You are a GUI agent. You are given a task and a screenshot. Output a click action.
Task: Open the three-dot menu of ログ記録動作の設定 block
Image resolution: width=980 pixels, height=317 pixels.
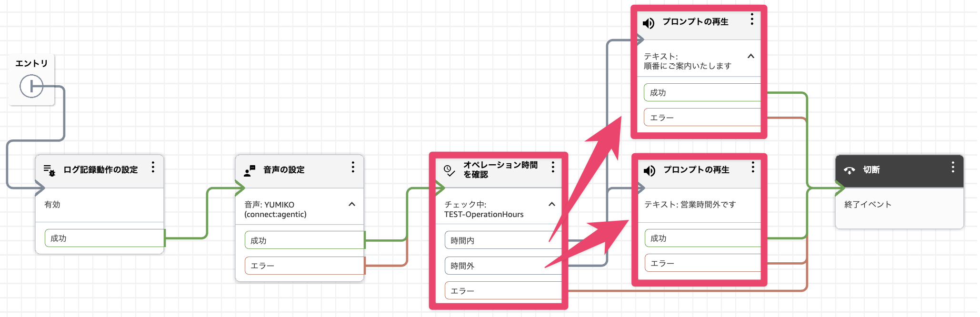[x=153, y=167]
